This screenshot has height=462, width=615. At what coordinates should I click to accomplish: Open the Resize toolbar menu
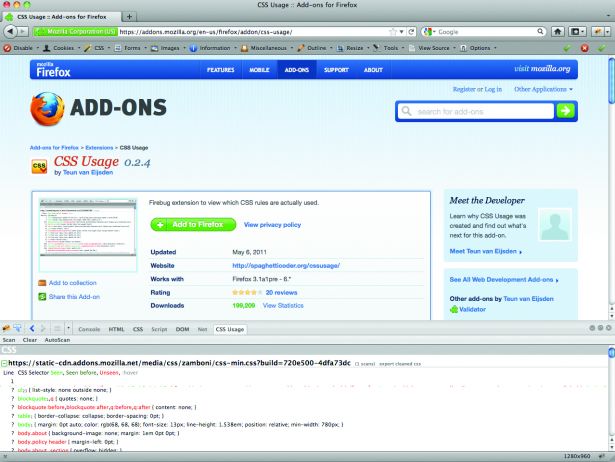point(353,48)
